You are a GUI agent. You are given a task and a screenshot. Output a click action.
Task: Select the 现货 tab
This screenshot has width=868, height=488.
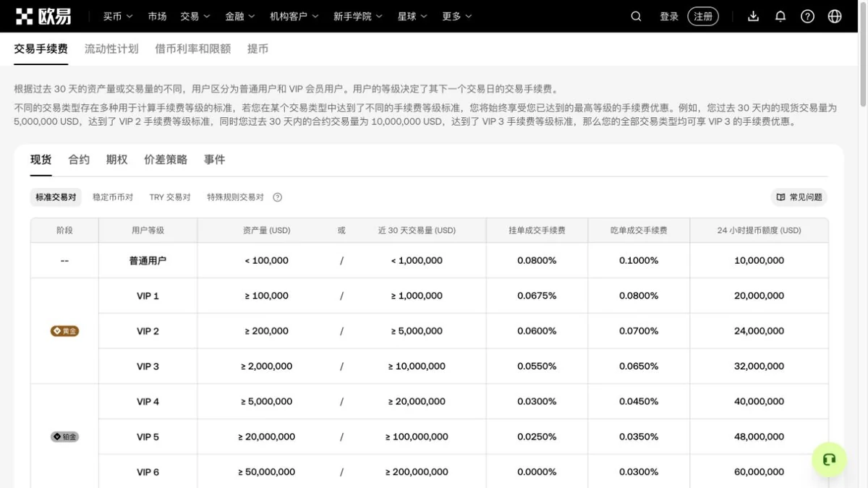(x=41, y=160)
